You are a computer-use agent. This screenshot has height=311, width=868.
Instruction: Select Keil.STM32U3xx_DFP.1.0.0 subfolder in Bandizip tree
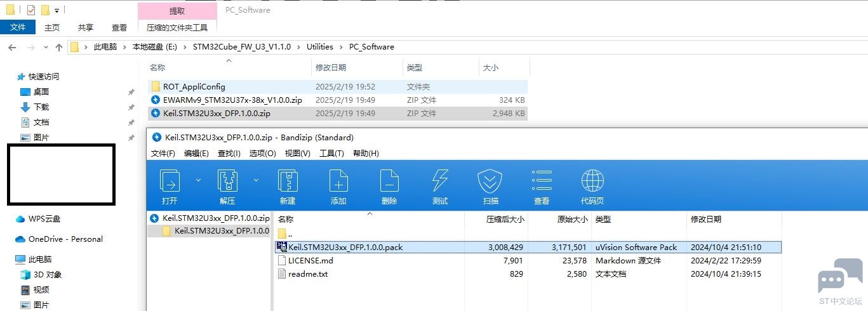(216, 231)
